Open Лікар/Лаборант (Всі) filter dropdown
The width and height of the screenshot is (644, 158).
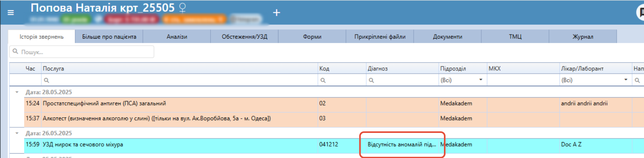(626, 80)
